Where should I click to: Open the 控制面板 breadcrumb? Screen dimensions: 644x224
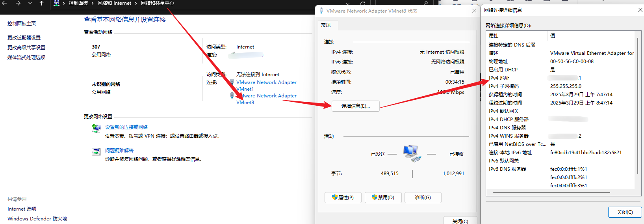pyautogui.click(x=78, y=3)
